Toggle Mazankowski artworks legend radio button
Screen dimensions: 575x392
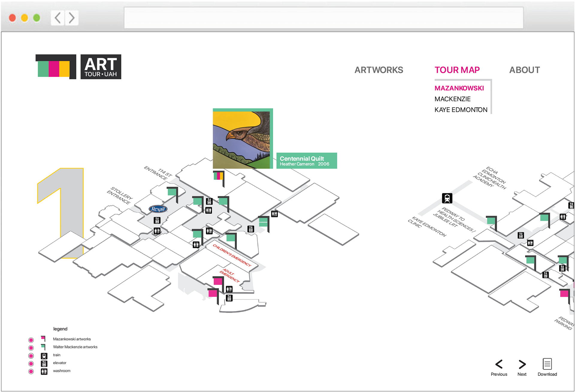point(31,340)
